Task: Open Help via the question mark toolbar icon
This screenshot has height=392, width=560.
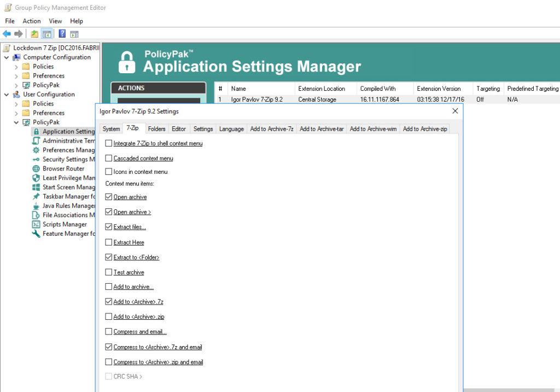Action: (62, 33)
